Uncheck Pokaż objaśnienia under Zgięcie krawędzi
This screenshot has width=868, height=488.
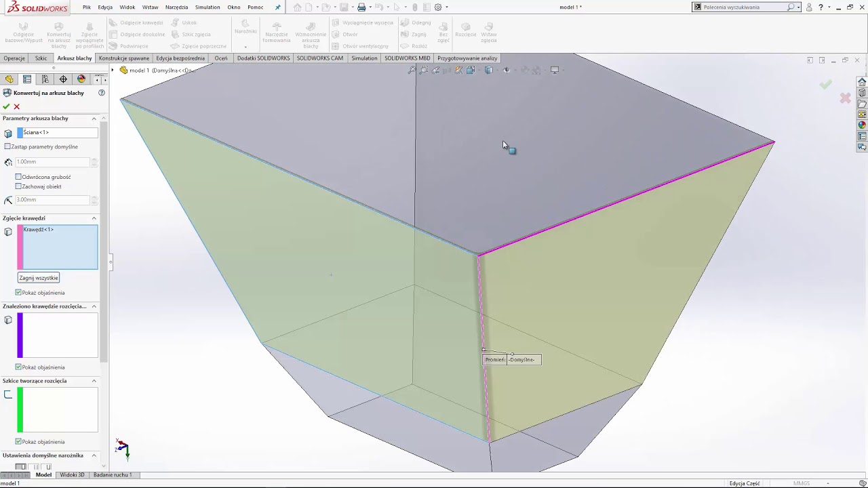point(18,293)
